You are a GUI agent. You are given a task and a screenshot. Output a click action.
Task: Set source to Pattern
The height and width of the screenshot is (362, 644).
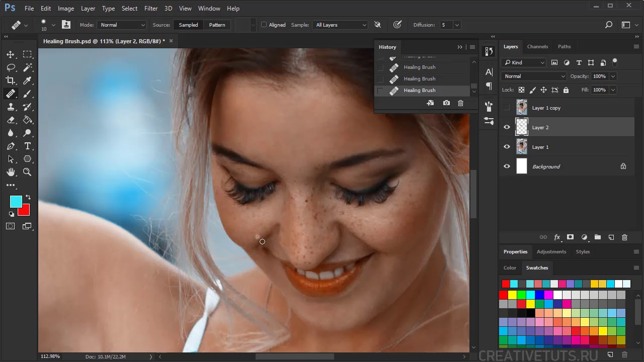(x=217, y=25)
